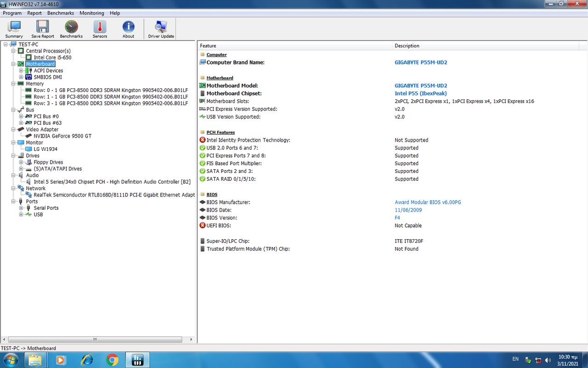Click the Feature column header
The image size is (588, 368).
click(x=295, y=46)
